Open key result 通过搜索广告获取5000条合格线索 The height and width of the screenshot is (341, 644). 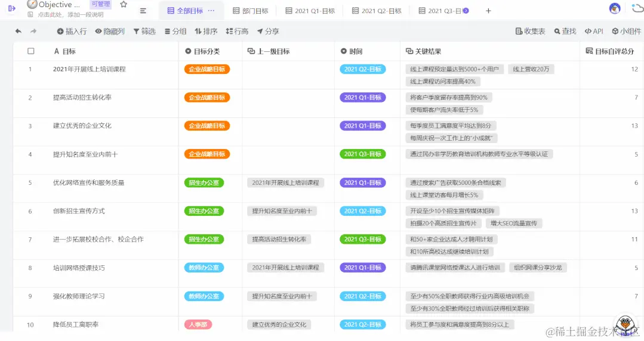pos(455,182)
